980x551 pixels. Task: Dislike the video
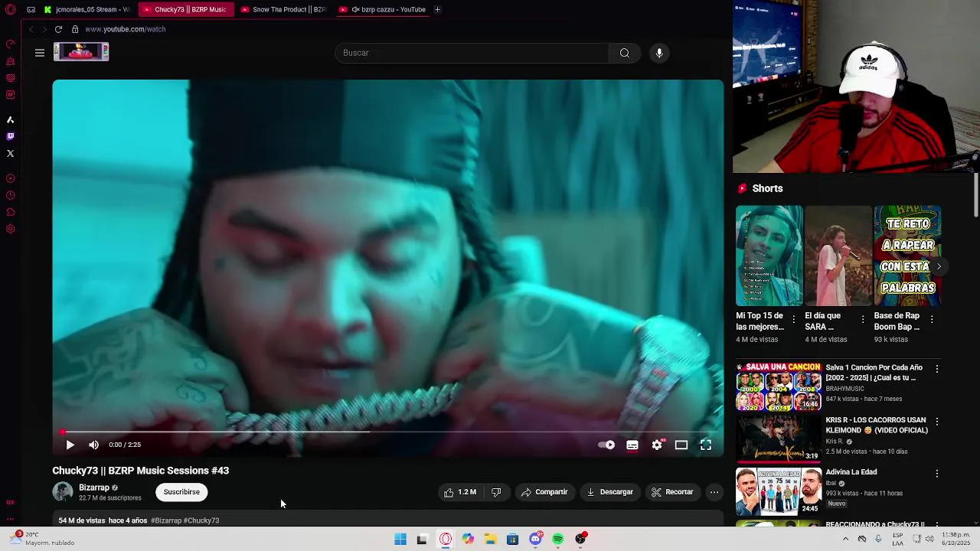tap(496, 492)
